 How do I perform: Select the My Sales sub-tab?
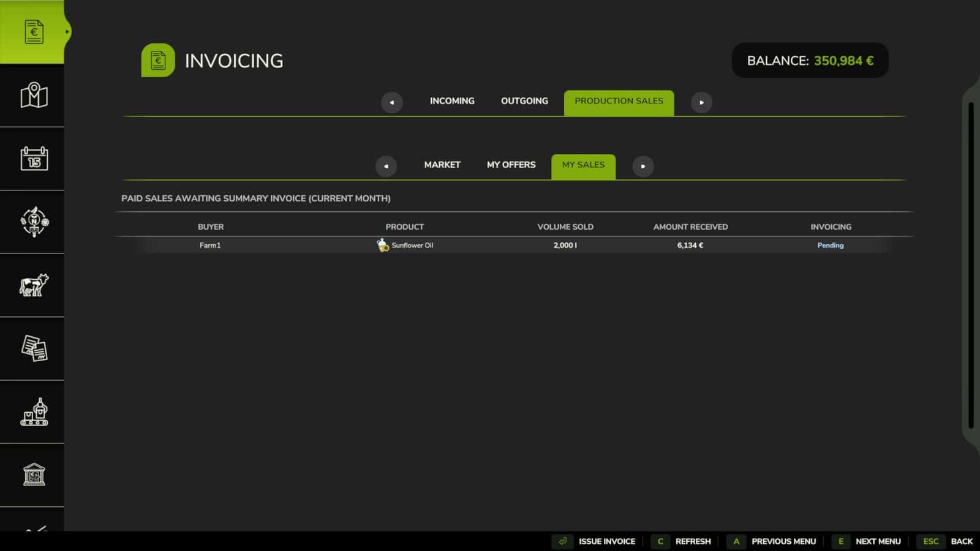583,167
